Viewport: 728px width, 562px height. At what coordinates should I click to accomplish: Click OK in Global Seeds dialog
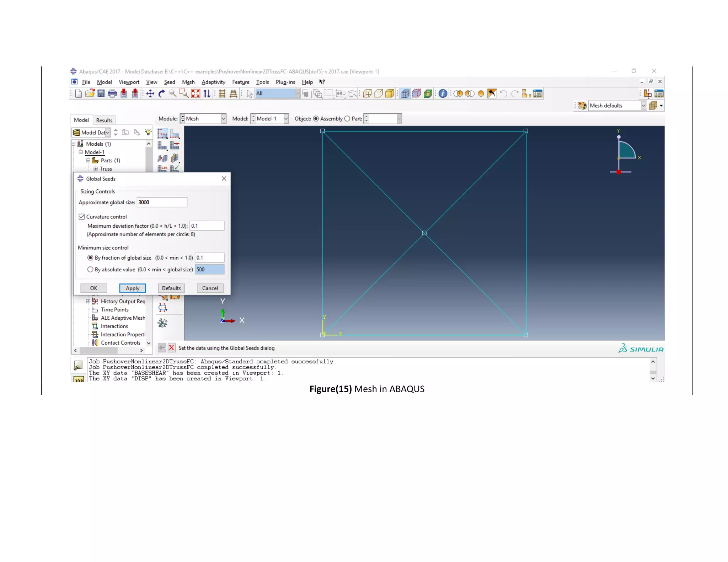(x=93, y=288)
